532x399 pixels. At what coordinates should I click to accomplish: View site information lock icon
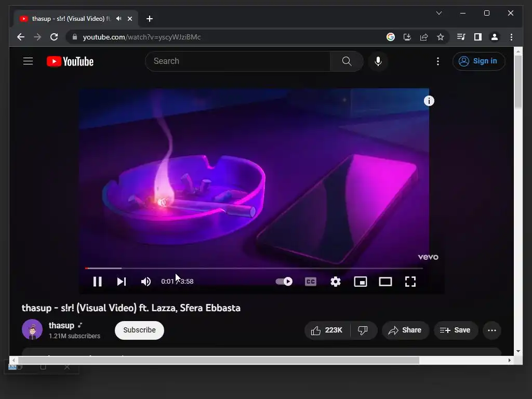[75, 37]
